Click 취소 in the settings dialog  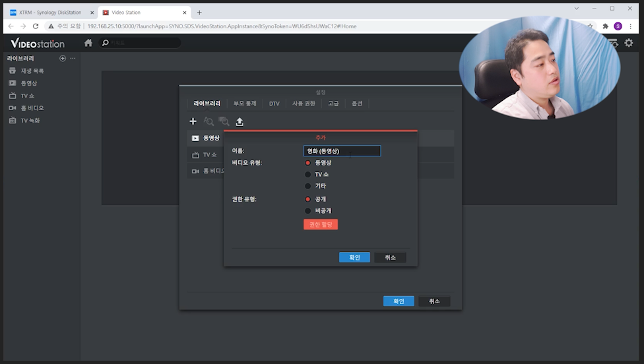[434, 301]
